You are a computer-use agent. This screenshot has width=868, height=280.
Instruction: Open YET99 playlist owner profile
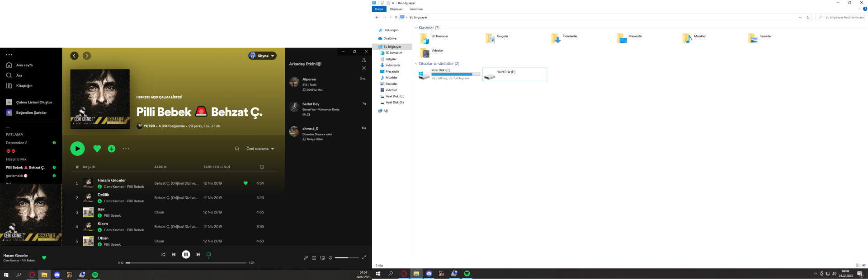(149, 126)
